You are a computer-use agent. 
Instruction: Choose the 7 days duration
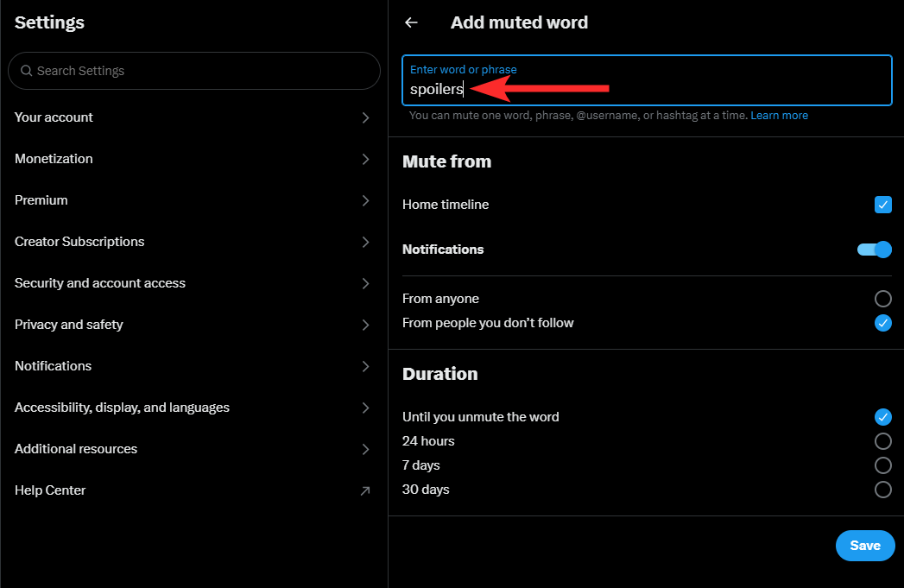click(882, 465)
